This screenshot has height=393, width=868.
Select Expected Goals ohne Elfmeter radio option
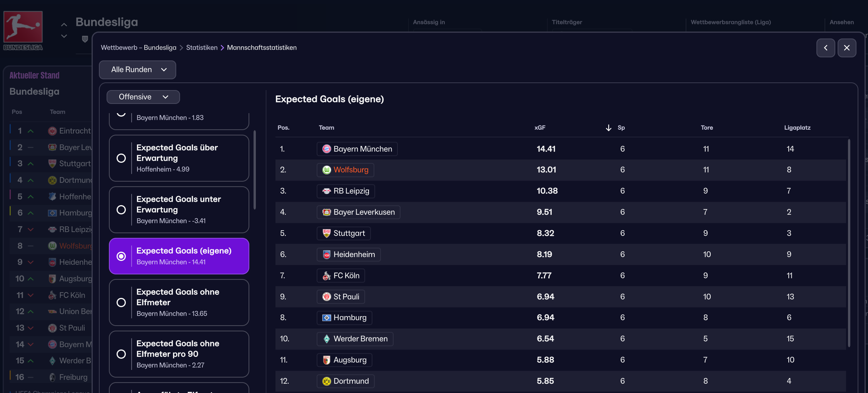121,303
